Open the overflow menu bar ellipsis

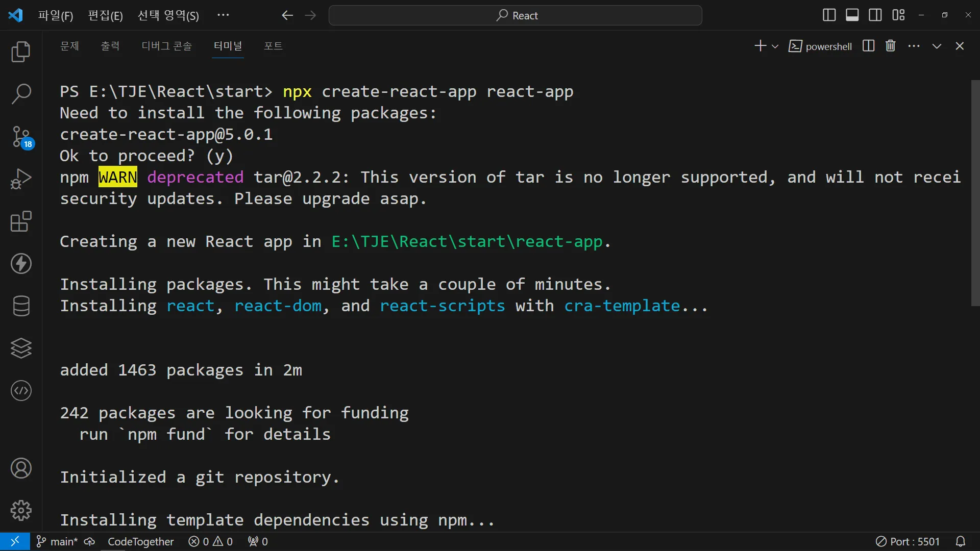[223, 15]
